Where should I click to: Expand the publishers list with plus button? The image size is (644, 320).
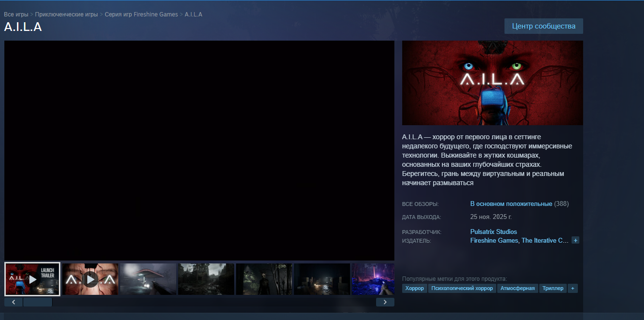click(x=575, y=240)
